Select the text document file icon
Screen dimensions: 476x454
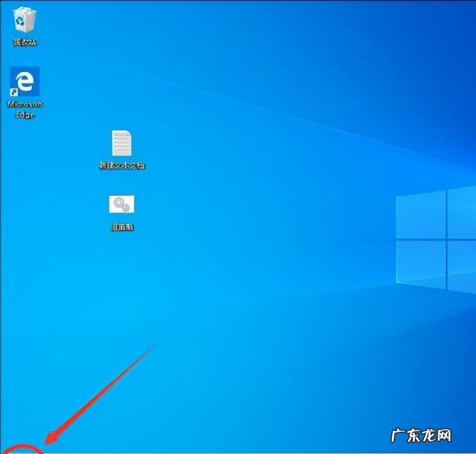tap(122, 143)
